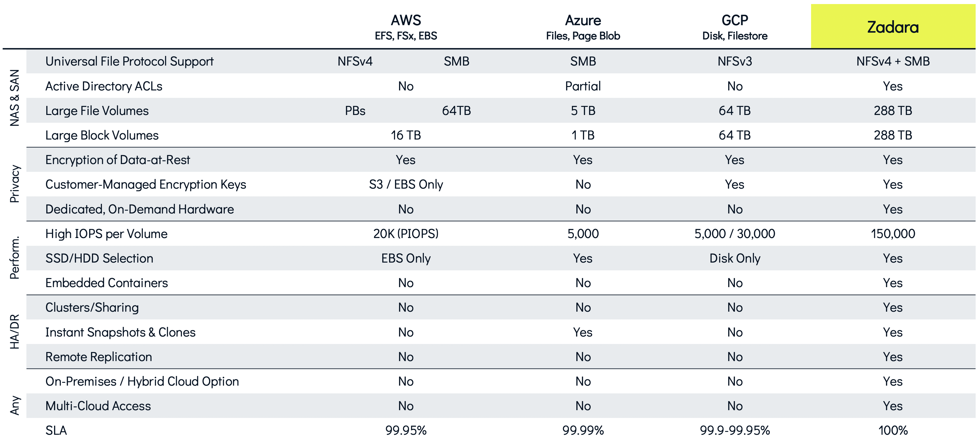Click the vertical "NAS & SAN" section label
This screenshot has width=980, height=440.
tap(15, 98)
